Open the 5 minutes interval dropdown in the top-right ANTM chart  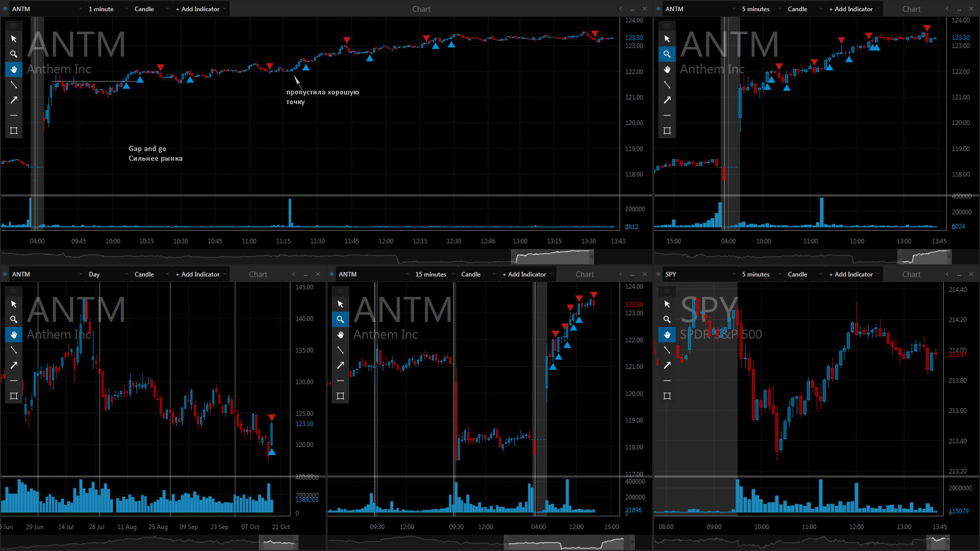click(x=761, y=9)
